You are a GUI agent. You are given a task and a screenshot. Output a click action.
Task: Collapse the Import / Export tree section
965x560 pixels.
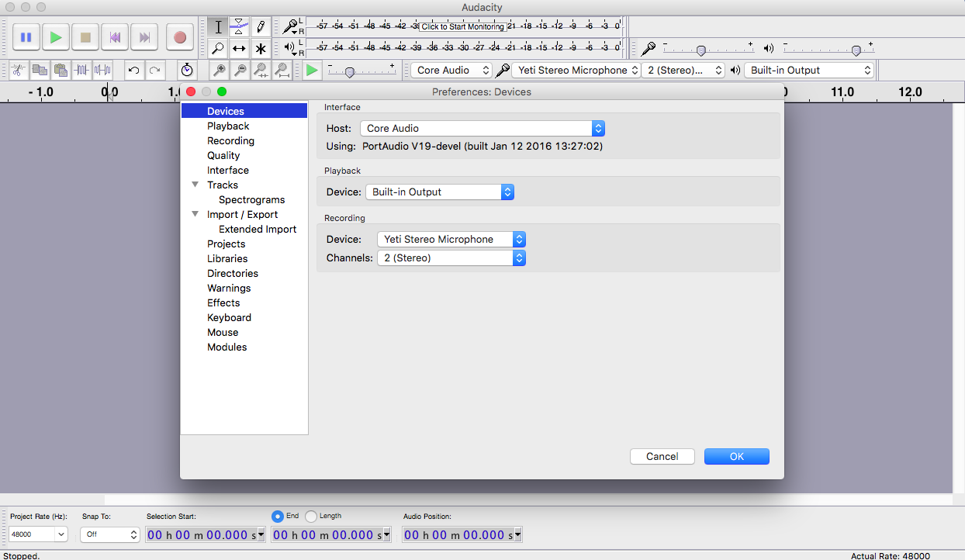(195, 214)
